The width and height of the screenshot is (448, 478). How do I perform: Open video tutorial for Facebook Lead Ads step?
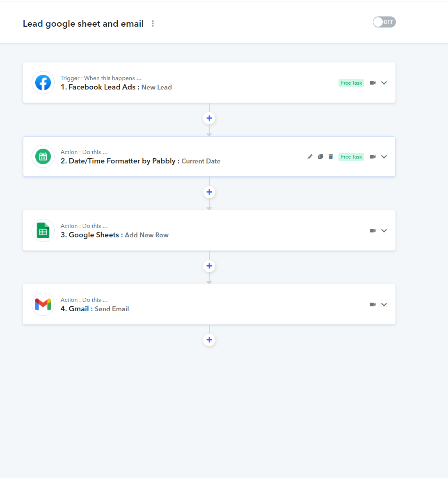coord(373,83)
